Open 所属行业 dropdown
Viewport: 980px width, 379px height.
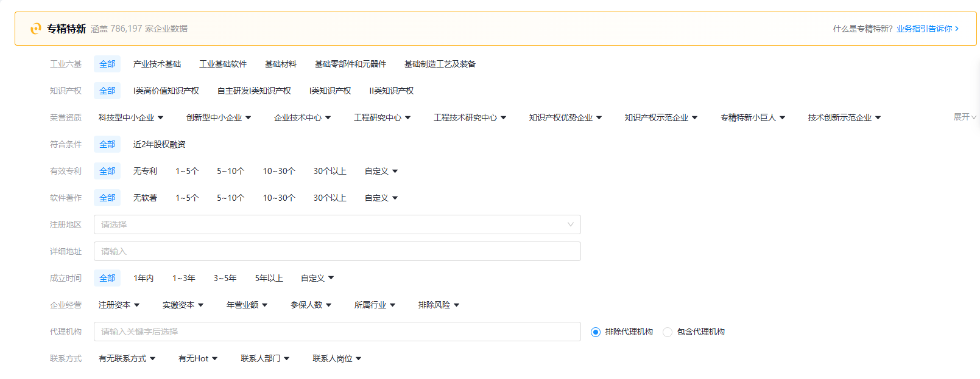[x=375, y=305]
